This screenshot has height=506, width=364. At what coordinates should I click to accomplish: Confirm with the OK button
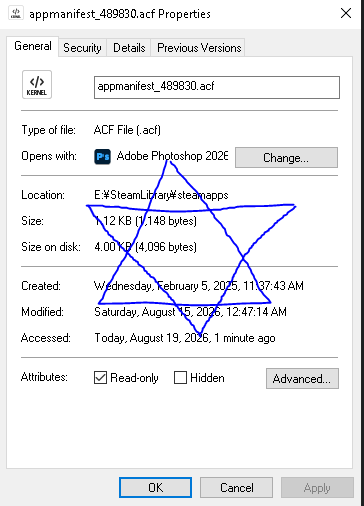(x=155, y=488)
